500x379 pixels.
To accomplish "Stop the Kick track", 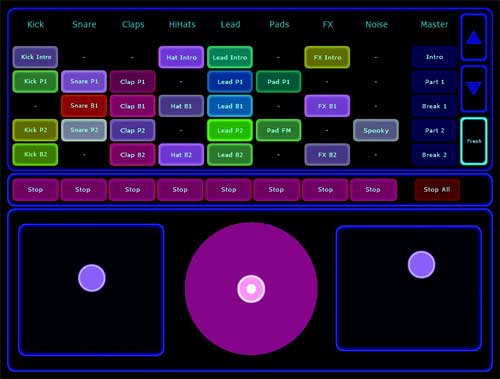I will pyautogui.click(x=35, y=190).
